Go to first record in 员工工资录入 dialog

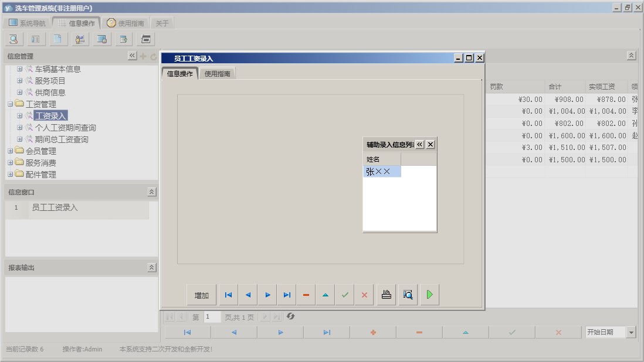(x=228, y=295)
